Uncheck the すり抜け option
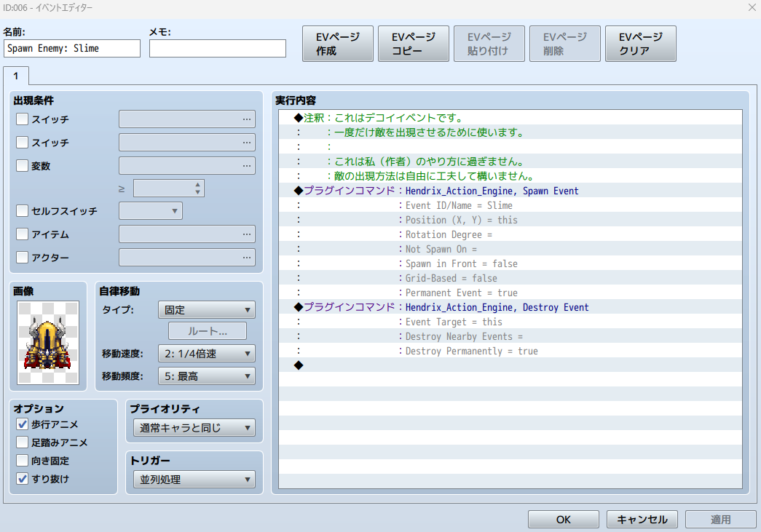 tap(23, 479)
